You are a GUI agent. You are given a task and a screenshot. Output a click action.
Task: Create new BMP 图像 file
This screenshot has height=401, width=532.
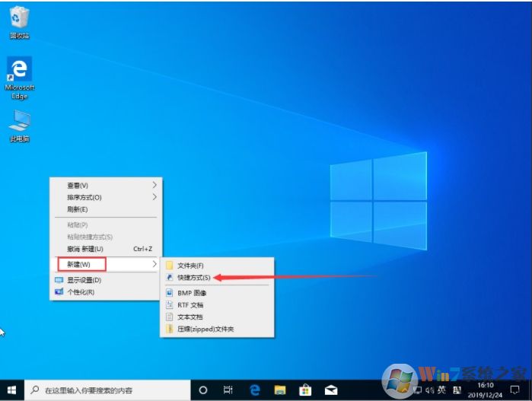[x=217, y=293]
